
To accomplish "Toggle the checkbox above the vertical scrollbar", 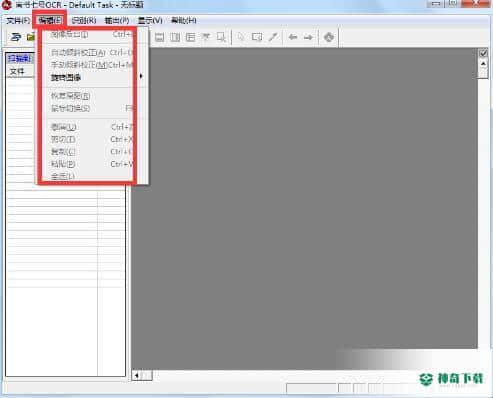I will pyautogui.click(x=483, y=53).
